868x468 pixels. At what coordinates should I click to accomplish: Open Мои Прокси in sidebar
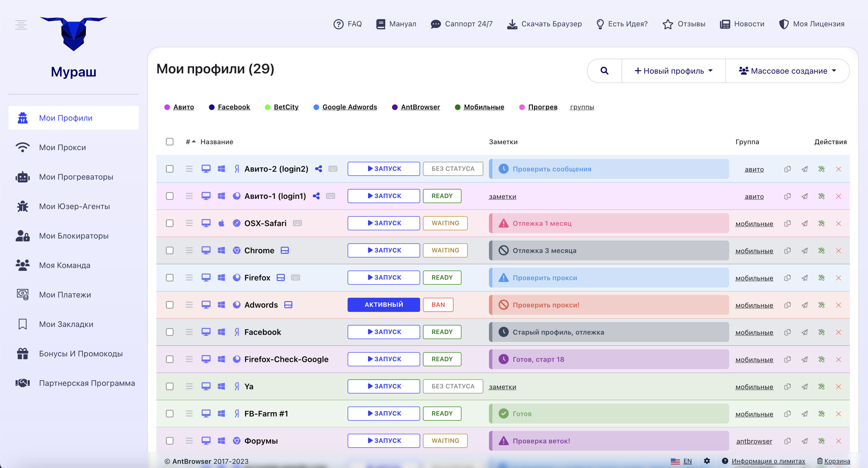tap(73, 147)
